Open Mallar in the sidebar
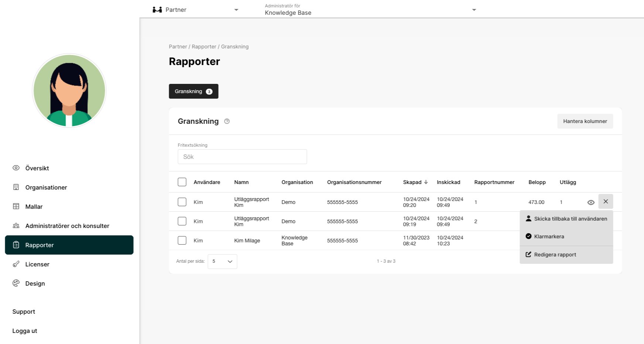The width and height of the screenshot is (644, 344). coord(69,207)
